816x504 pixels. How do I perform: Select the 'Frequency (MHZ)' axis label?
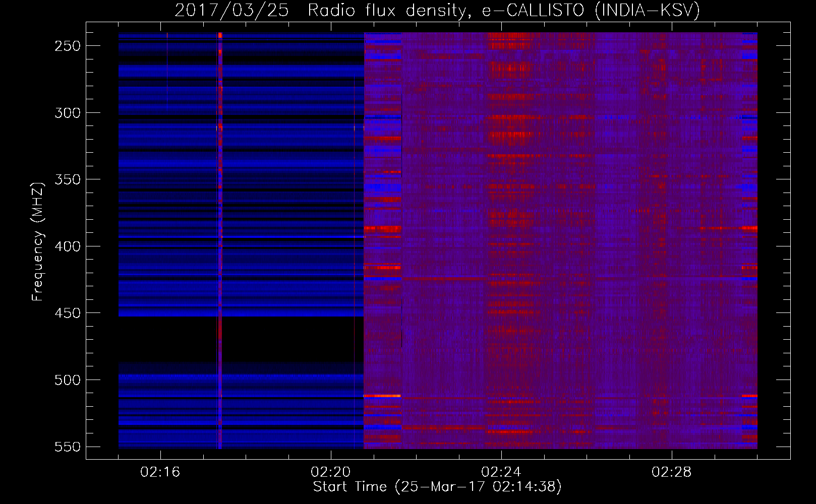coord(38,241)
